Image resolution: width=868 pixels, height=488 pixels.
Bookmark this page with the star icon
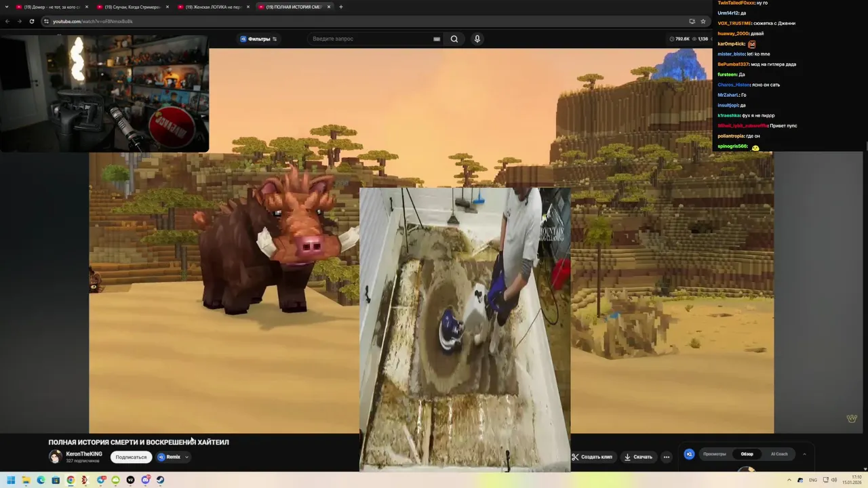click(x=703, y=21)
